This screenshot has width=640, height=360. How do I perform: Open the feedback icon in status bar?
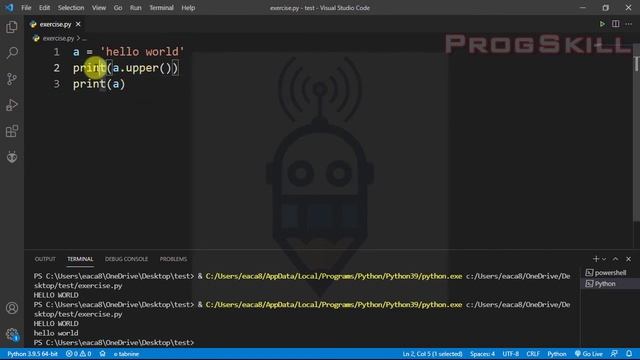614,354
